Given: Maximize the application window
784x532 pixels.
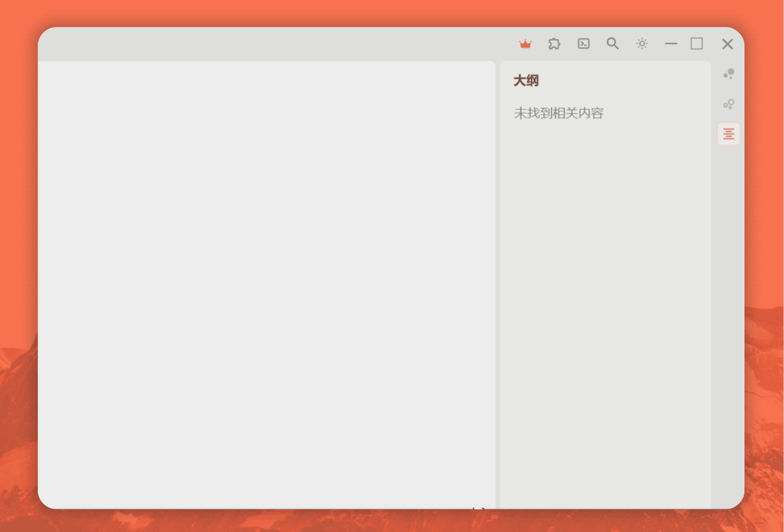Looking at the screenshot, I should [x=697, y=43].
